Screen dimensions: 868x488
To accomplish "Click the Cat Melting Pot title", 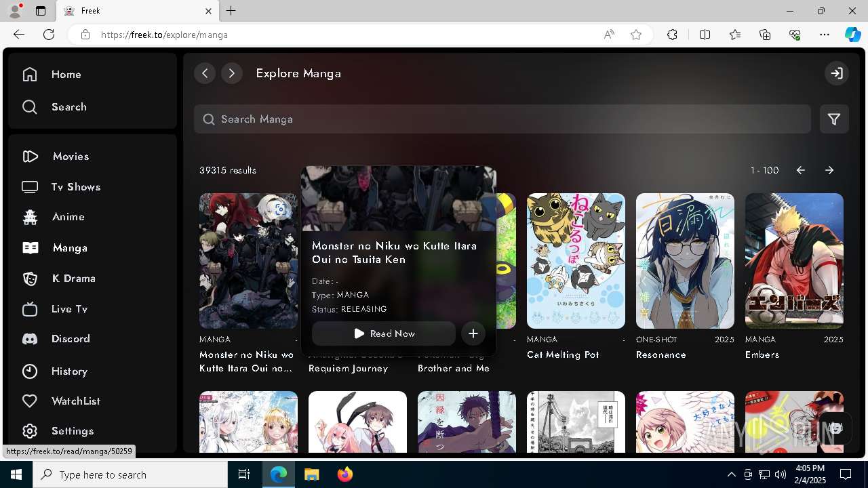I will coord(563,354).
